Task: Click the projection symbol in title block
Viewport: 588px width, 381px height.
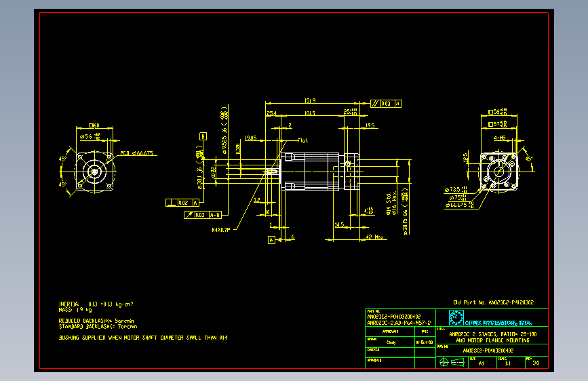Action: tap(452, 362)
